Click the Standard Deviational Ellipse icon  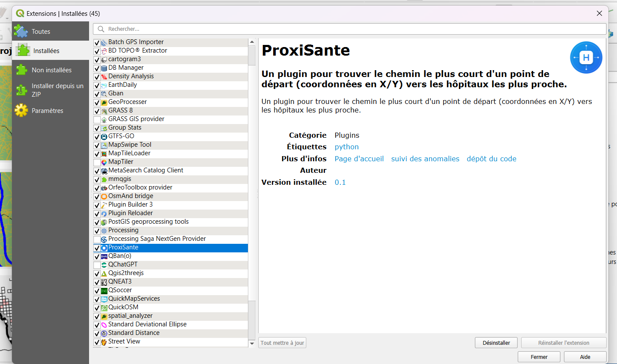click(104, 325)
